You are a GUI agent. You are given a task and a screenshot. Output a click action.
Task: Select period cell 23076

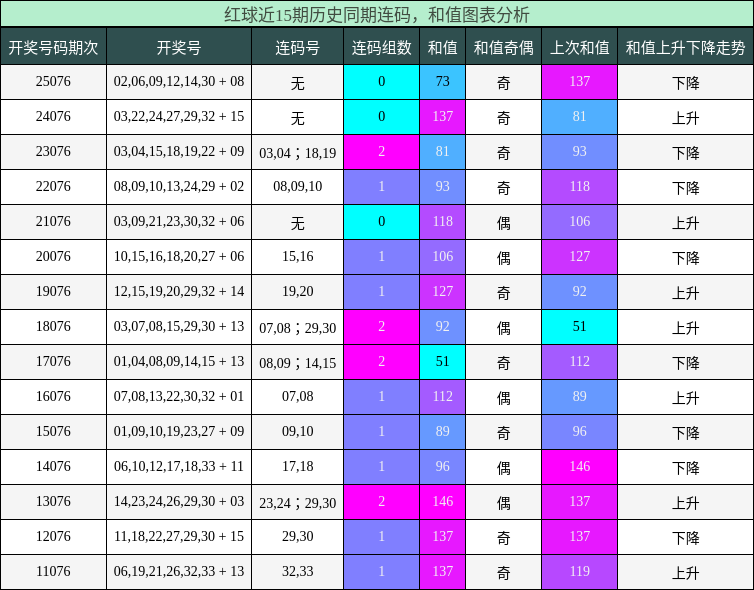click(x=53, y=152)
